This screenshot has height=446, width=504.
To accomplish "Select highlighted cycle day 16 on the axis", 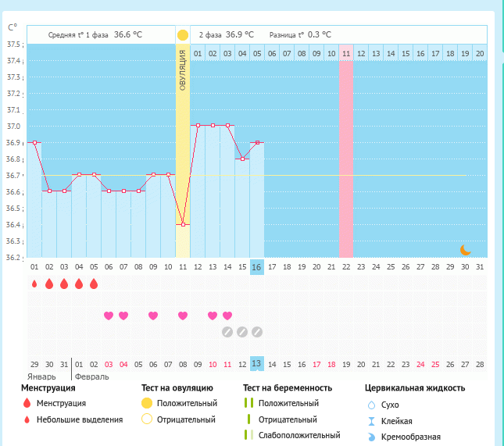I will click(x=257, y=267).
